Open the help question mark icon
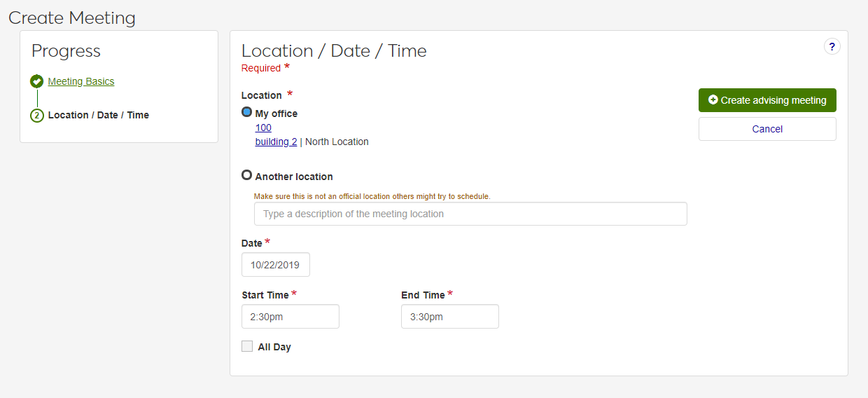This screenshot has height=398, width=868. click(832, 47)
